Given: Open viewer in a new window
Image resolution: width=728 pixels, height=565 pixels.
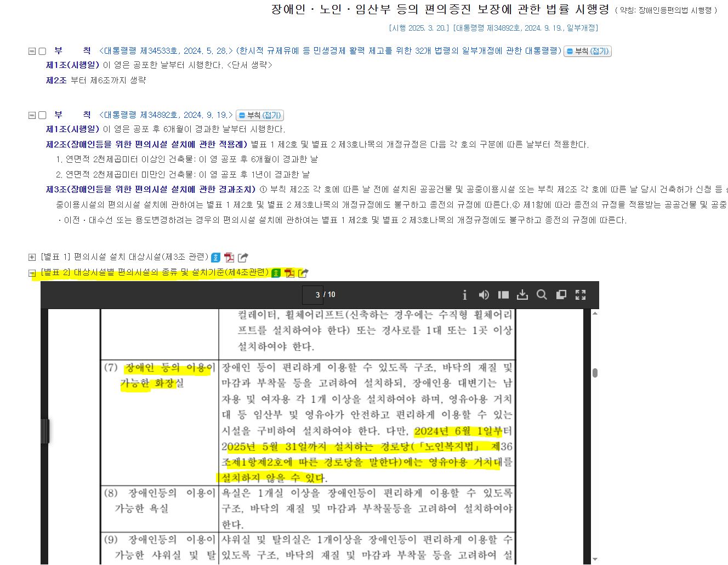Looking at the screenshot, I should click(x=561, y=295).
